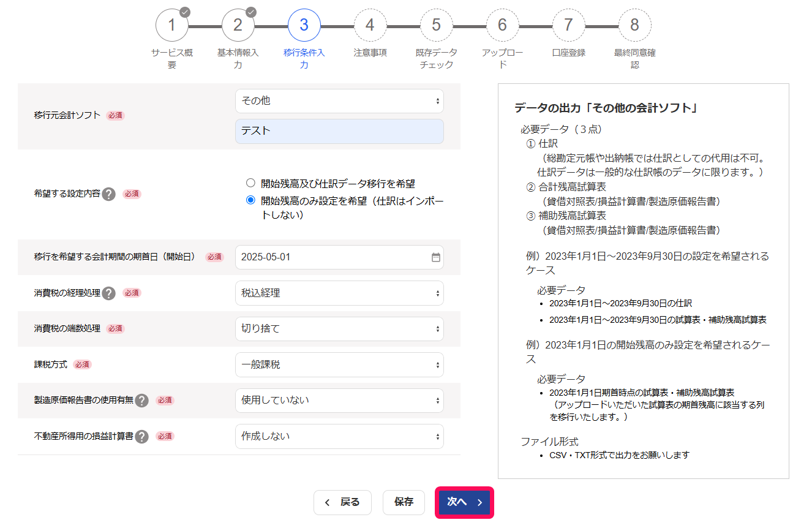
Task: Click the label 課税方式
Action: pyautogui.click(x=51, y=364)
